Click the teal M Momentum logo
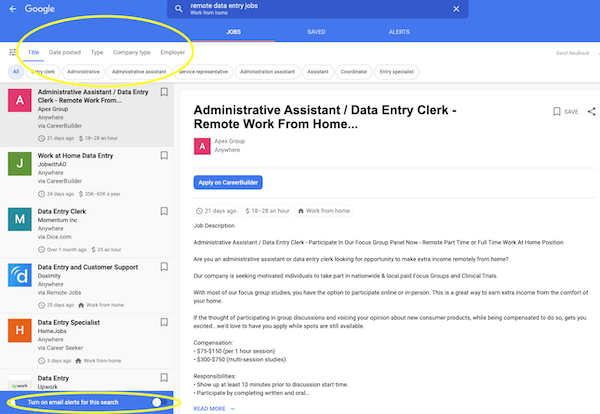The height and width of the screenshot is (414, 600). click(x=20, y=219)
